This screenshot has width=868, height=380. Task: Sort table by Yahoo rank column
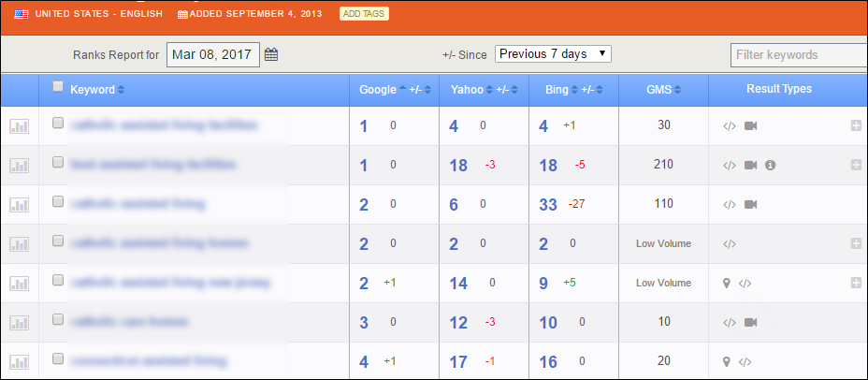pos(471,90)
